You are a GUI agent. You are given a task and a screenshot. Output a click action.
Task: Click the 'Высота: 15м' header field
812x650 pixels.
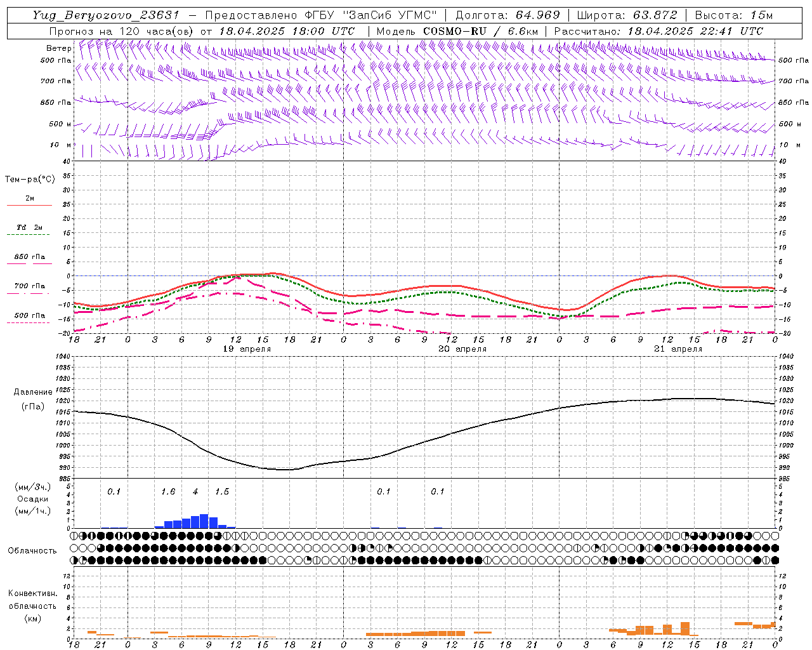tap(734, 15)
